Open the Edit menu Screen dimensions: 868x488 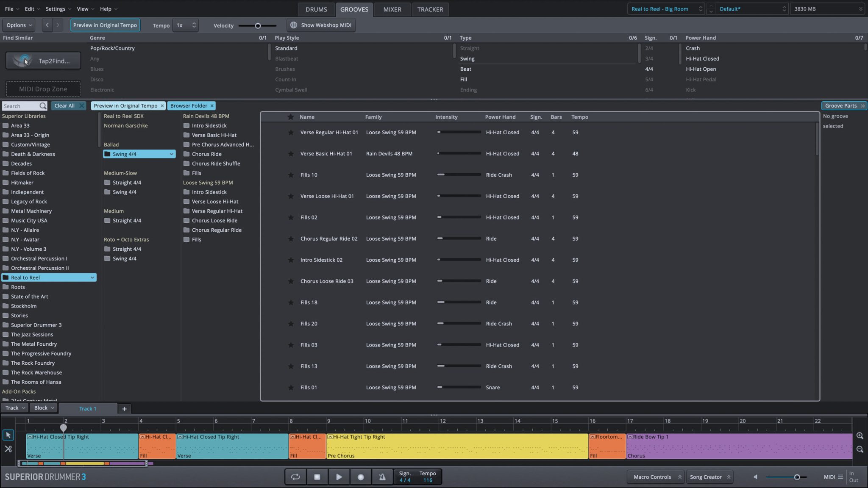[x=32, y=9]
